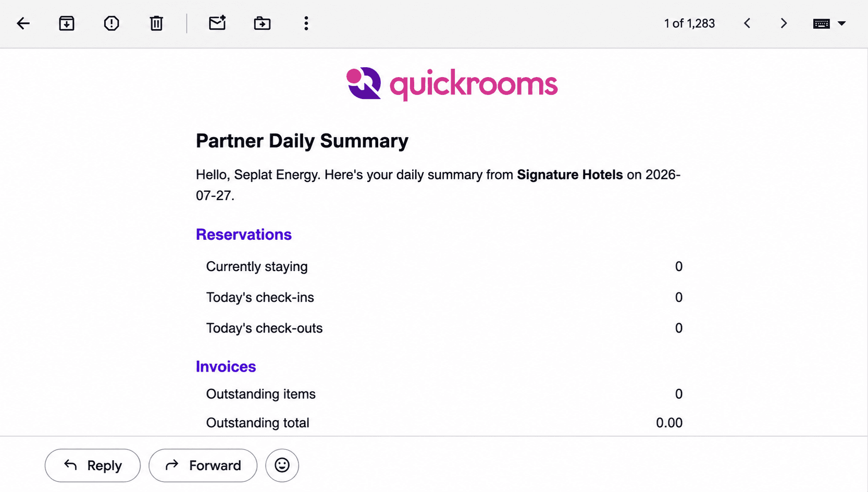Mark email as unread
This screenshot has width=868, height=492.
[x=217, y=23]
